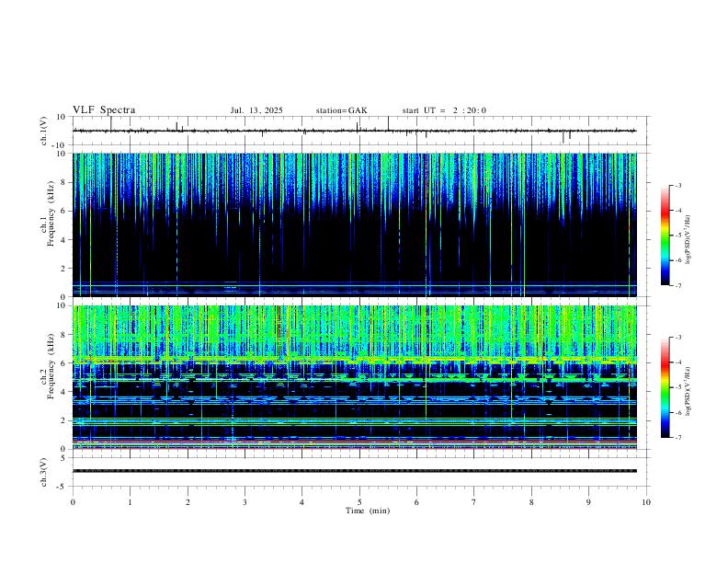Click the 'ch.3(V)' axis label
The height and width of the screenshot is (563, 728).
44,472
